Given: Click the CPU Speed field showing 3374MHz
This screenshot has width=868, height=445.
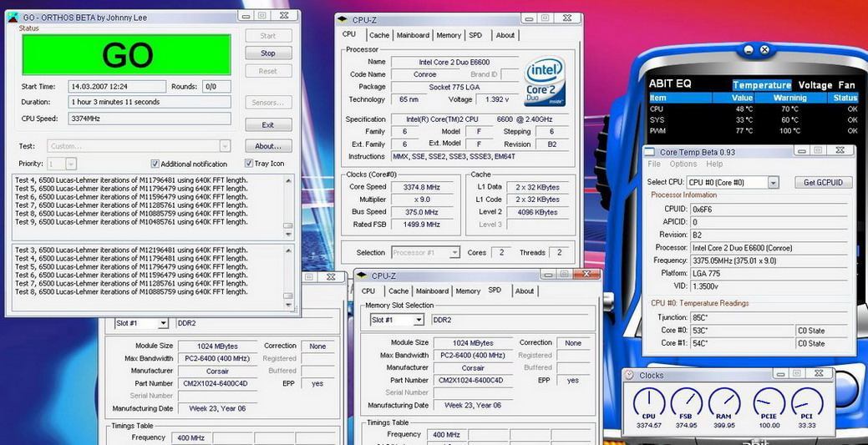Looking at the screenshot, I should [150, 119].
